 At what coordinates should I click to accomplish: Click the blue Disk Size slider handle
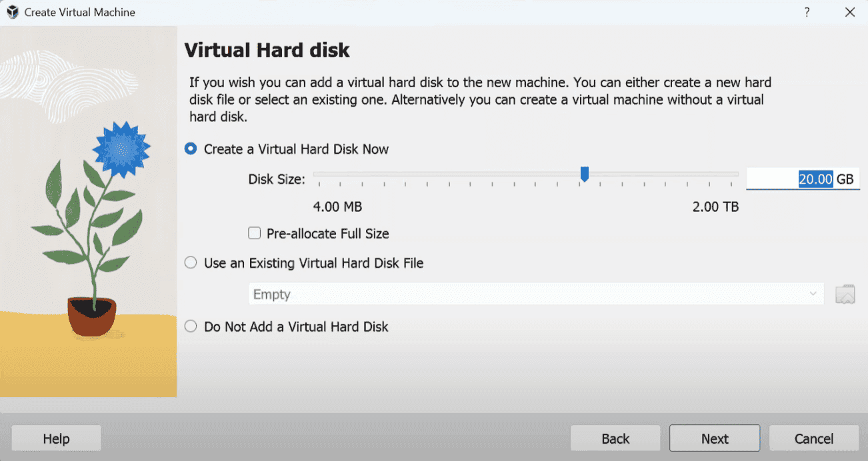point(585,174)
